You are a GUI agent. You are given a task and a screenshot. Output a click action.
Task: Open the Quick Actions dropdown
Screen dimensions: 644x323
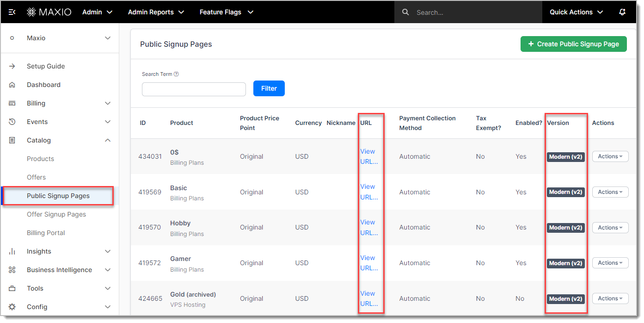(576, 12)
